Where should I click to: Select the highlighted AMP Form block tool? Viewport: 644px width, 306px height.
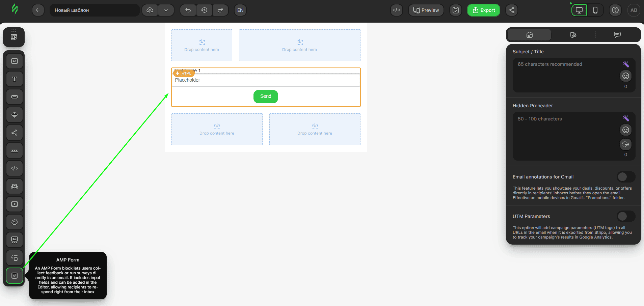(x=14, y=276)
